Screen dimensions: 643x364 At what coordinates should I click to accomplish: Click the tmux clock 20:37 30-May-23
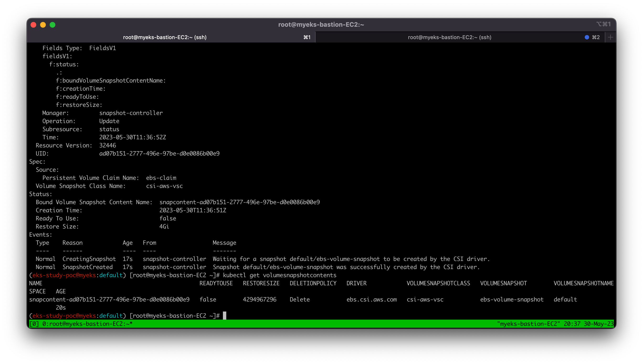coord(589,324)
